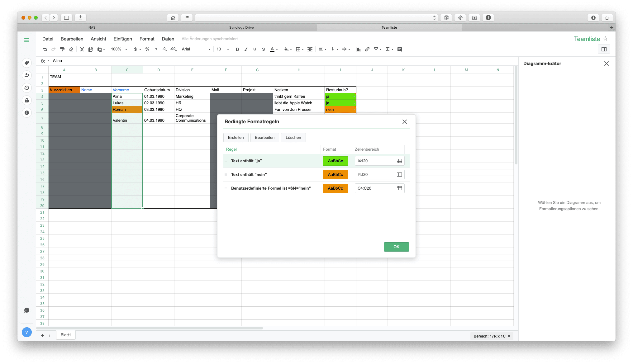Click the text color icon in toolbar
Screen dimensions: 633x364
pos(272,49)
